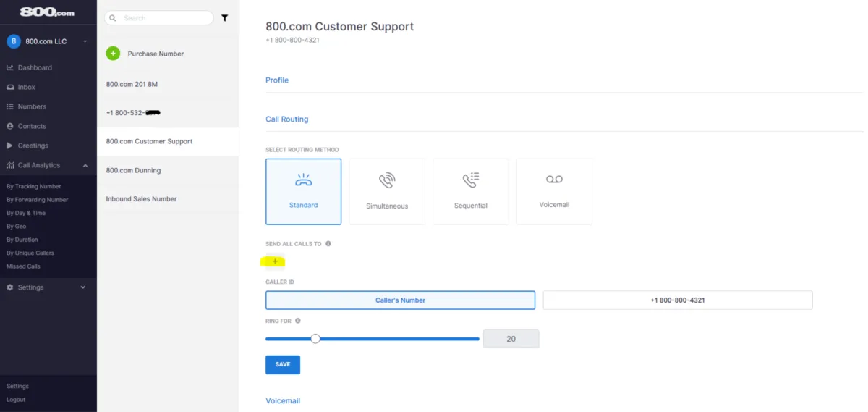Set Caller ID to Caller's Number
Screen dimensions: 868x412
(400, 300)
